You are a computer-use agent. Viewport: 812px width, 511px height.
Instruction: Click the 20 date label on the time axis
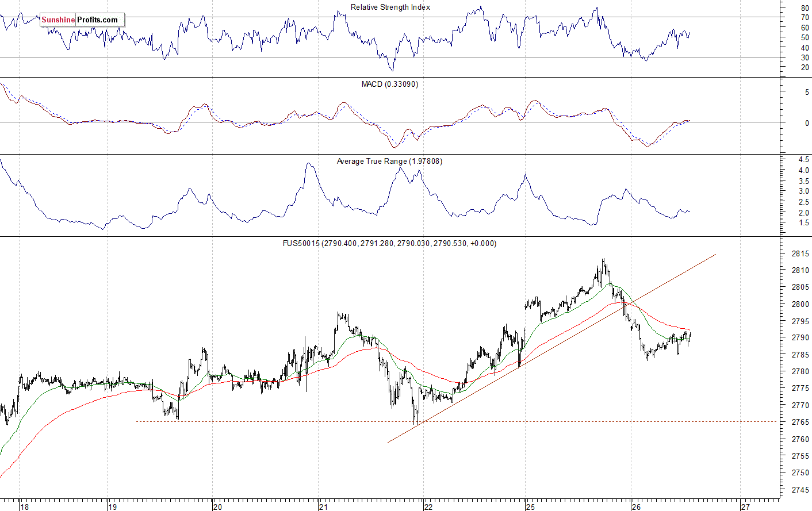click(217, 506)
